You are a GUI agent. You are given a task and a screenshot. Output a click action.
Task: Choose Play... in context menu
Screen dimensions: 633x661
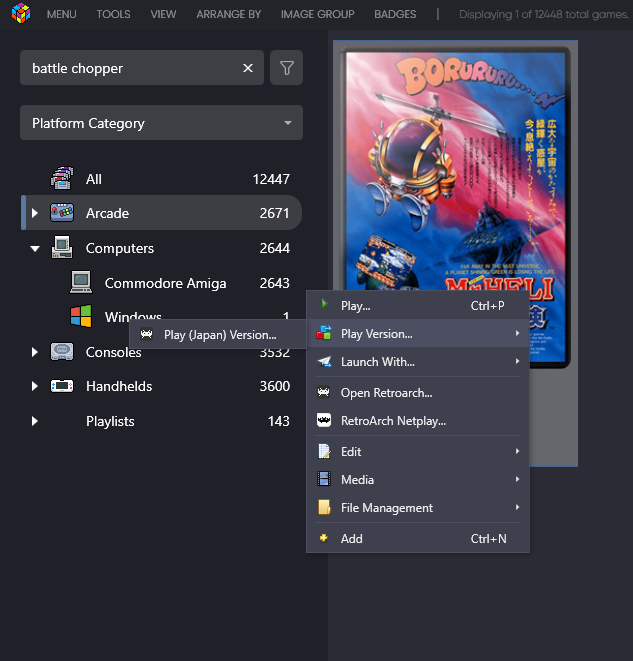coord(418,306)
